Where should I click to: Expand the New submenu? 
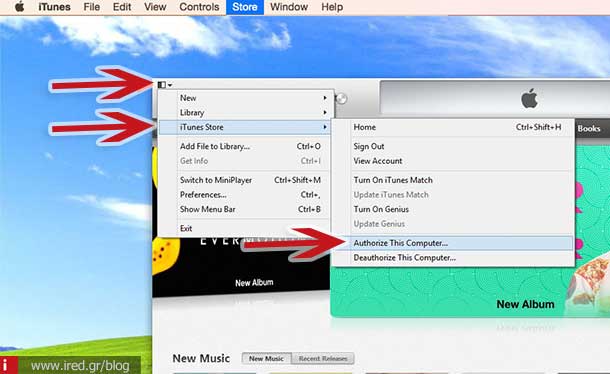pyautogui.click(x=245, y=98)
